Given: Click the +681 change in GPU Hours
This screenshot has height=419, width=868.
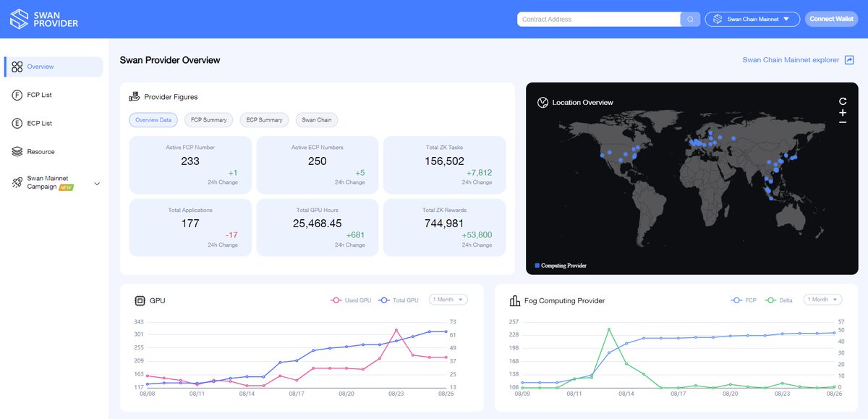Looking at the screenshot, I should [355, 235].
